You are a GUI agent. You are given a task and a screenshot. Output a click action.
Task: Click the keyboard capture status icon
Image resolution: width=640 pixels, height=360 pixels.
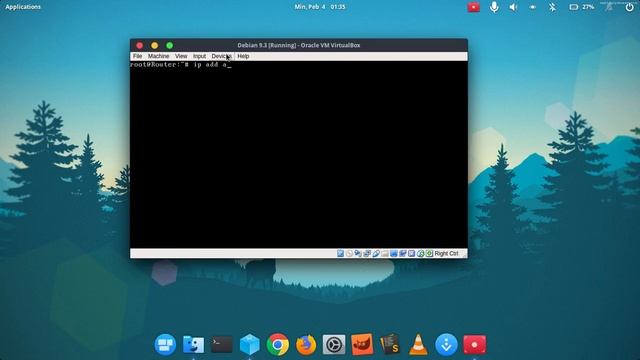click(x=429, y=253)
